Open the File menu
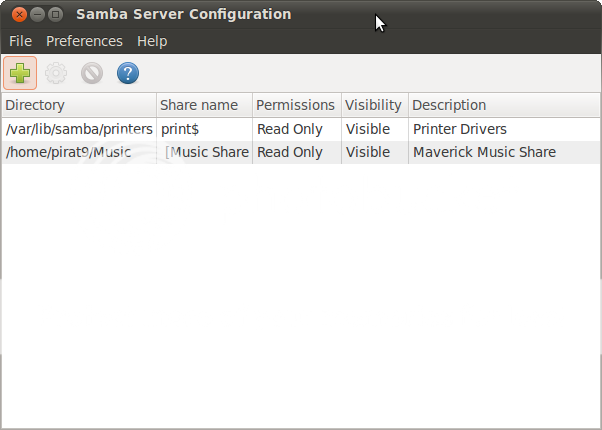The width and height of the screenshot is (602, 430). (x=20, y=41)
